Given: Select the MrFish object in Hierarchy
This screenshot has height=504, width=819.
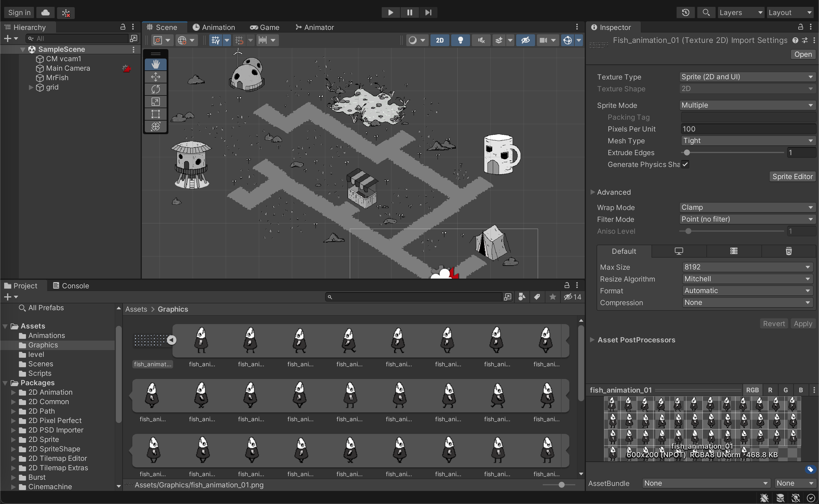Looking at the screenshot, I should pyautogui.click(x=57, y=78).
